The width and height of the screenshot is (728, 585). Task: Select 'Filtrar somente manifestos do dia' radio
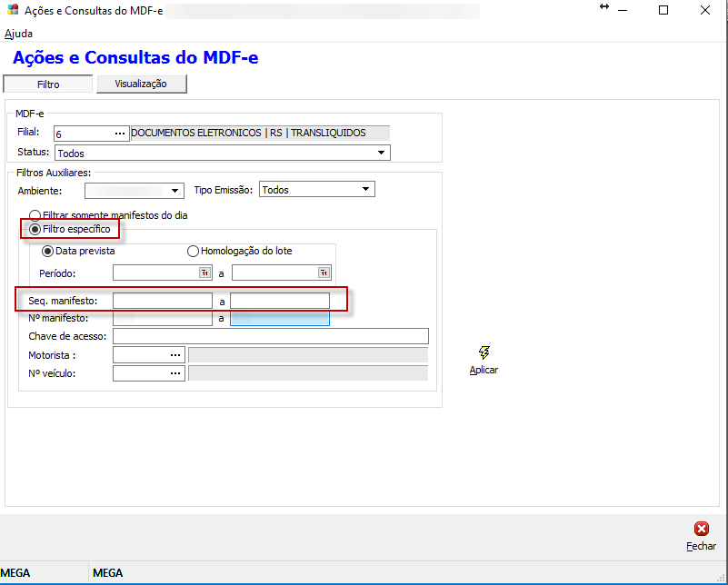click(36, 215)
